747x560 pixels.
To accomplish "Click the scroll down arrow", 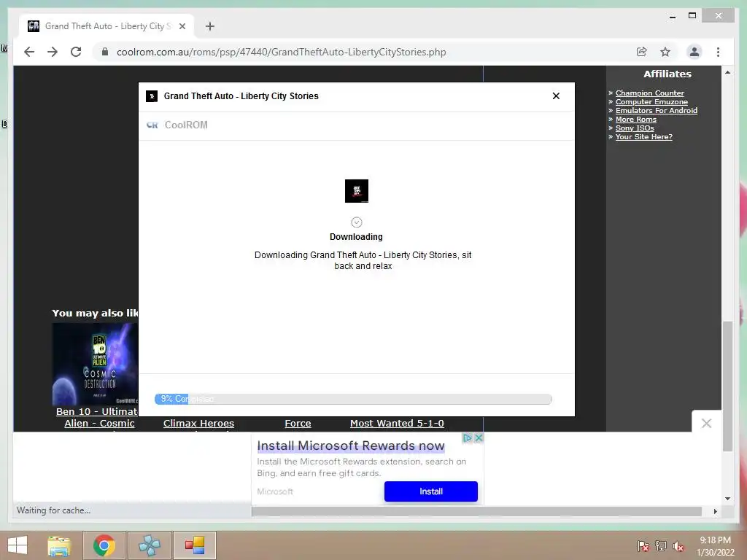I will click(x=727, y=499).
